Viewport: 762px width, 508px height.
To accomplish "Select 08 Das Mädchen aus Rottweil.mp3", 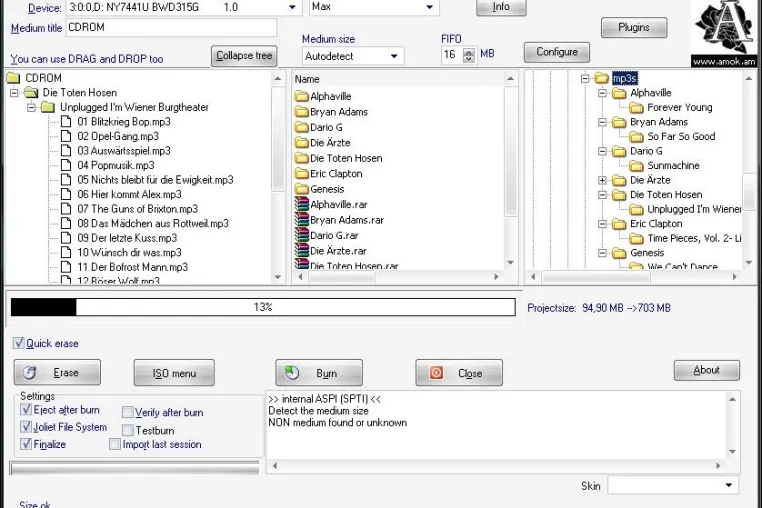I will pyautogui.click(x=153, y=224).
